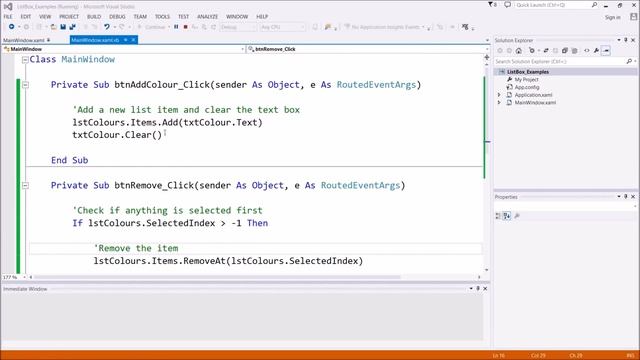640x360 pixels.
Task: Click the No Application Insights Events button
Action: (x=385, y=27)
